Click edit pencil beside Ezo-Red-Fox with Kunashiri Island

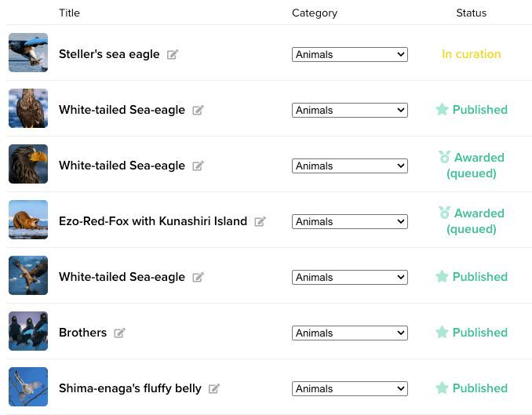[x=260, y=221]
